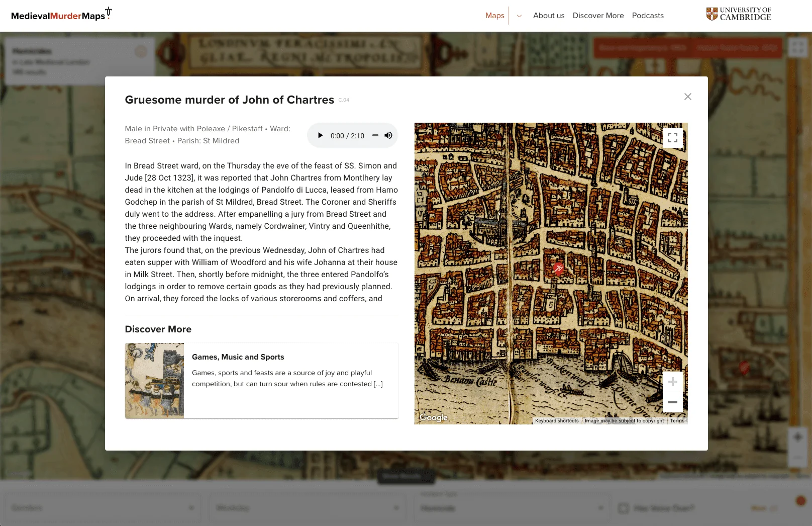Image resolution: width=812 pixels, height=526 pixels.
Task: Go to About us page
Action: (x=549, y=16)
